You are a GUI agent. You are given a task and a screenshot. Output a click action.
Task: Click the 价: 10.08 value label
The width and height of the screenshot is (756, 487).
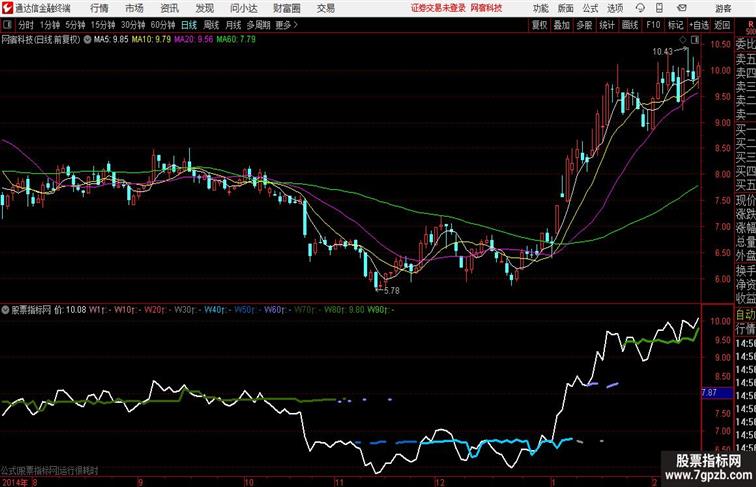click(x=70, y=310)
